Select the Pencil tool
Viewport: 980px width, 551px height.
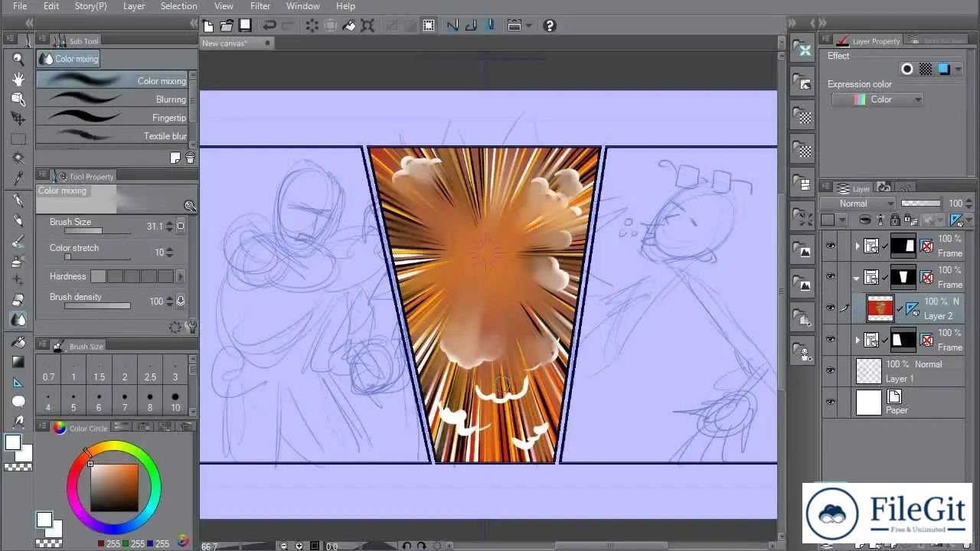click(x=18, y=220)
